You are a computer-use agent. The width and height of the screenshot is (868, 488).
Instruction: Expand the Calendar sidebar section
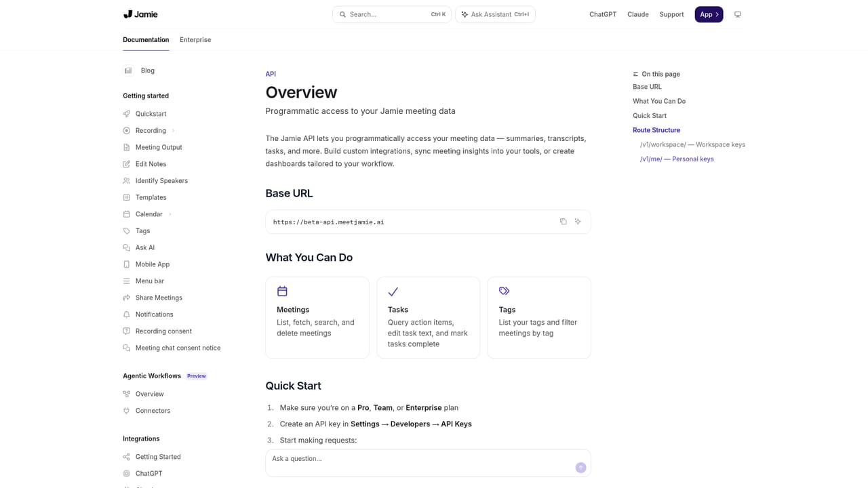click(x=170, y=214)
